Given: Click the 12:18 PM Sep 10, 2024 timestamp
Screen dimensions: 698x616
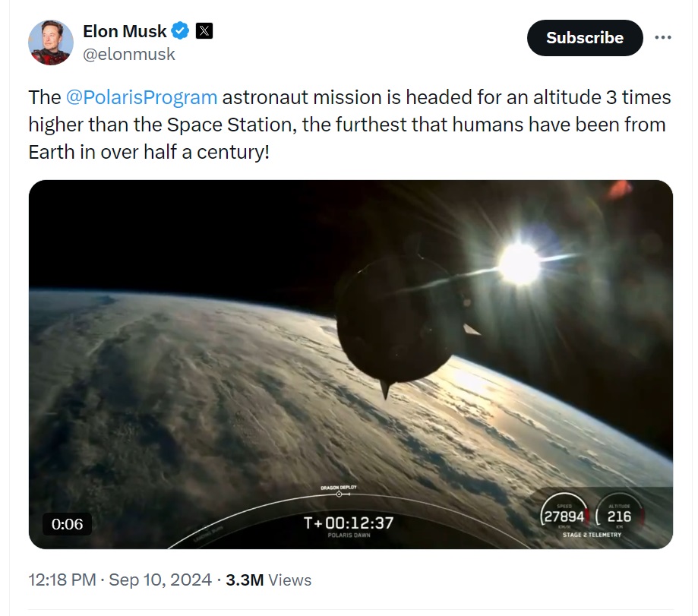Looking at the screenshot, I should pyautogui.click(x=120, y=580).
